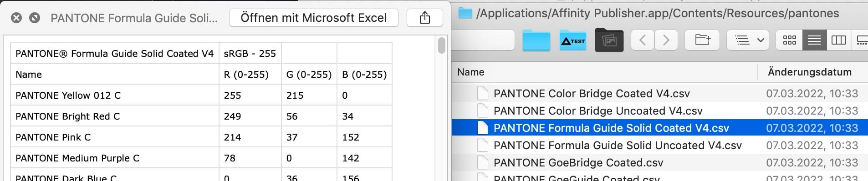Click the PANTONE Formula Guide Solid Coated V4 title cell
868x181 pixels.
pyautogui.click(x=115, y=53)
